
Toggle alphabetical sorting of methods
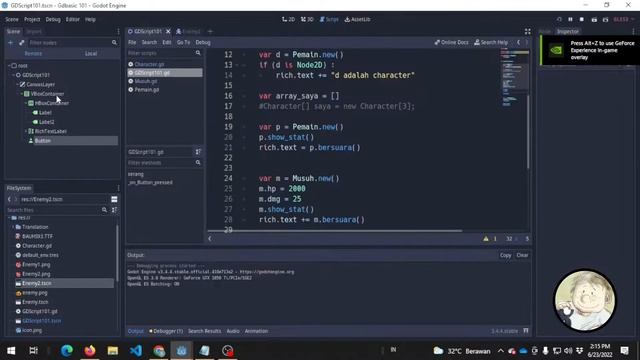pyautogui.click(x=198, y=152)
